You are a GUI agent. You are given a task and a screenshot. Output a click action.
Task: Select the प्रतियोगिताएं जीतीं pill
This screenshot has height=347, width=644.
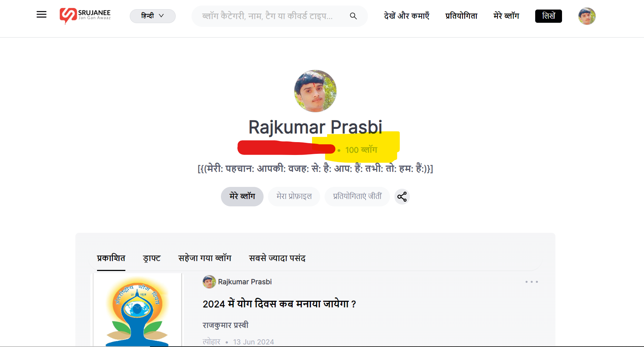(357, 196)
